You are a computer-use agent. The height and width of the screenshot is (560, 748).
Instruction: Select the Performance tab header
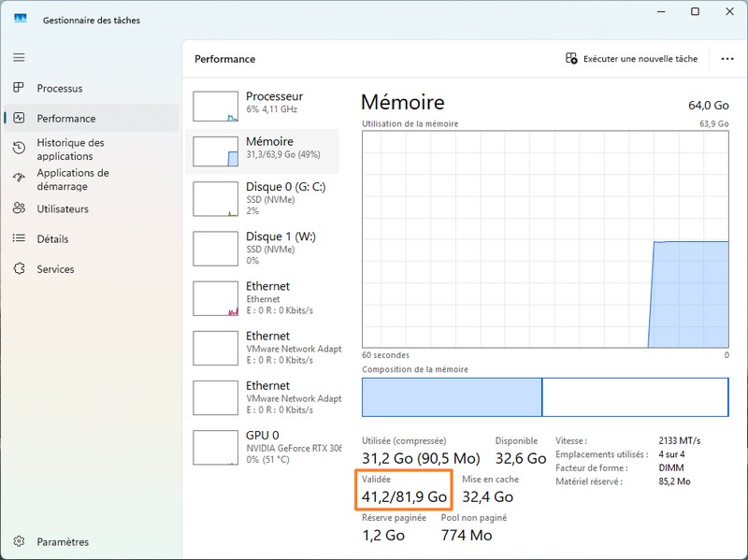(223, 59)
